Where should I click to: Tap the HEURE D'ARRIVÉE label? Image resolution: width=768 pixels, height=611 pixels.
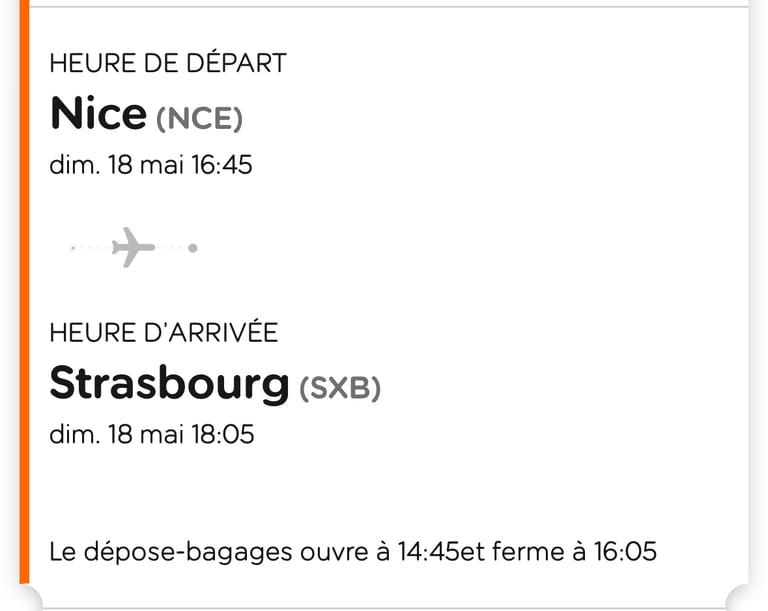tap(164, 332)
